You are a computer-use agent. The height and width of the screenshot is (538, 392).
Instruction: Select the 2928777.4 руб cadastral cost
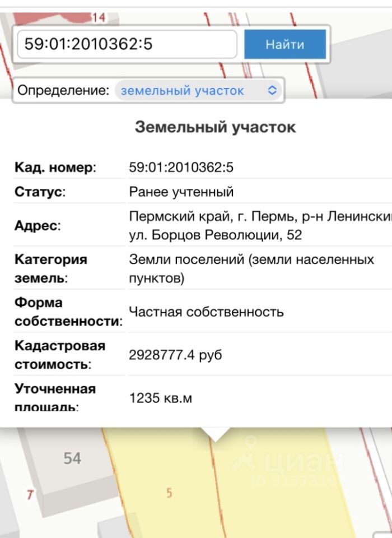click(175, 355)
